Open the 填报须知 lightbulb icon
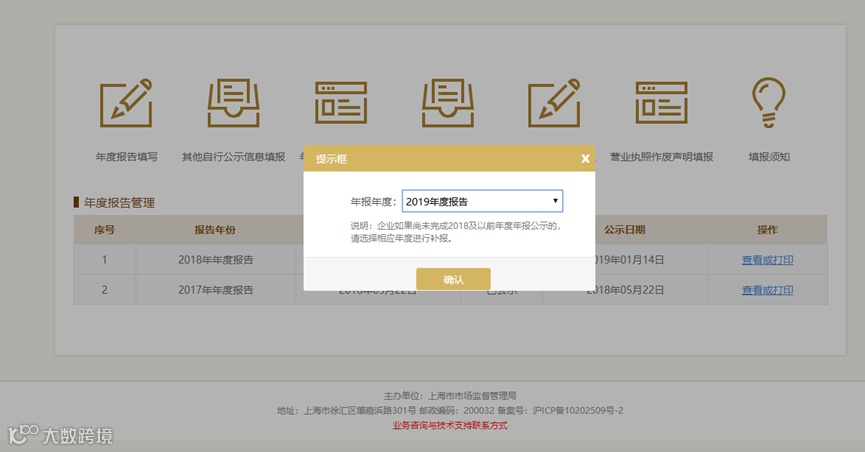The width and height of the screenshot is (865, 452). click(x=768, y=103)
